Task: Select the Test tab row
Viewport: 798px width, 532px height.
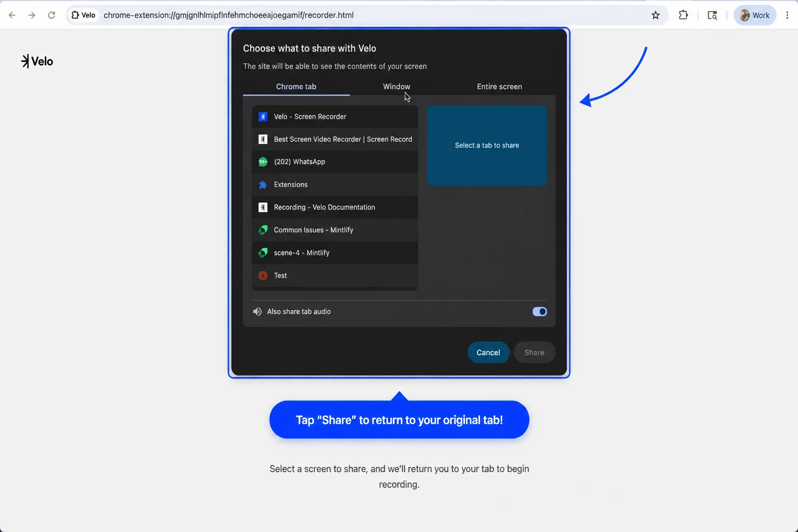Action: [335, 276]
